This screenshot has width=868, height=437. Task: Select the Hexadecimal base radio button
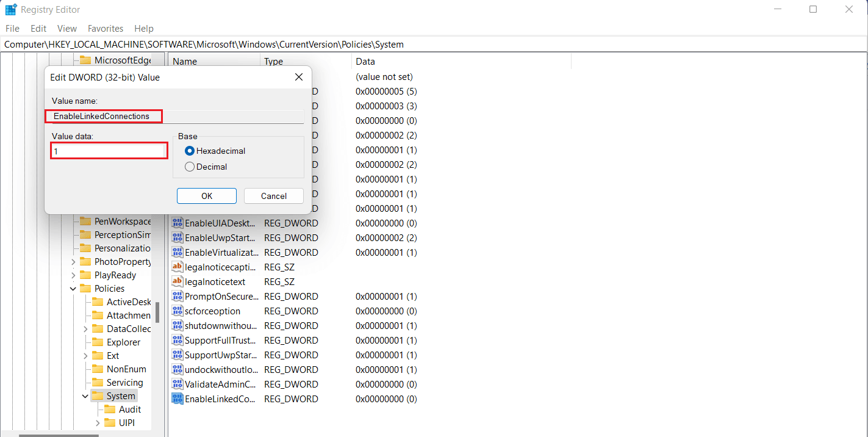pyautogui.click(x=189, y=151)
